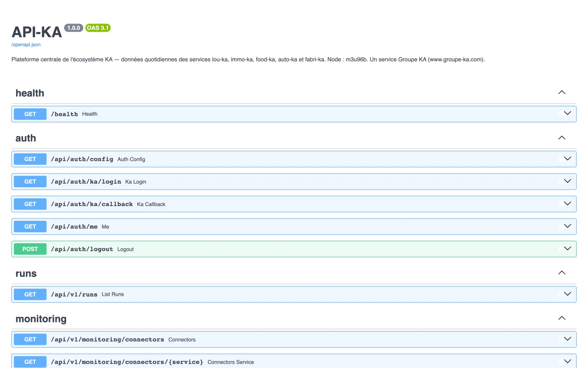Click the 'Ka Login' summary text

136,182
